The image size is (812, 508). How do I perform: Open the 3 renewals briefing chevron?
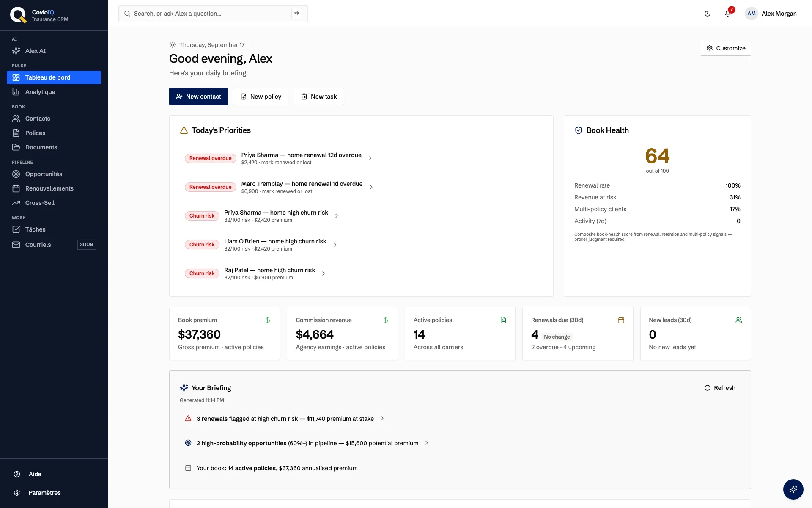pos(382,418)
